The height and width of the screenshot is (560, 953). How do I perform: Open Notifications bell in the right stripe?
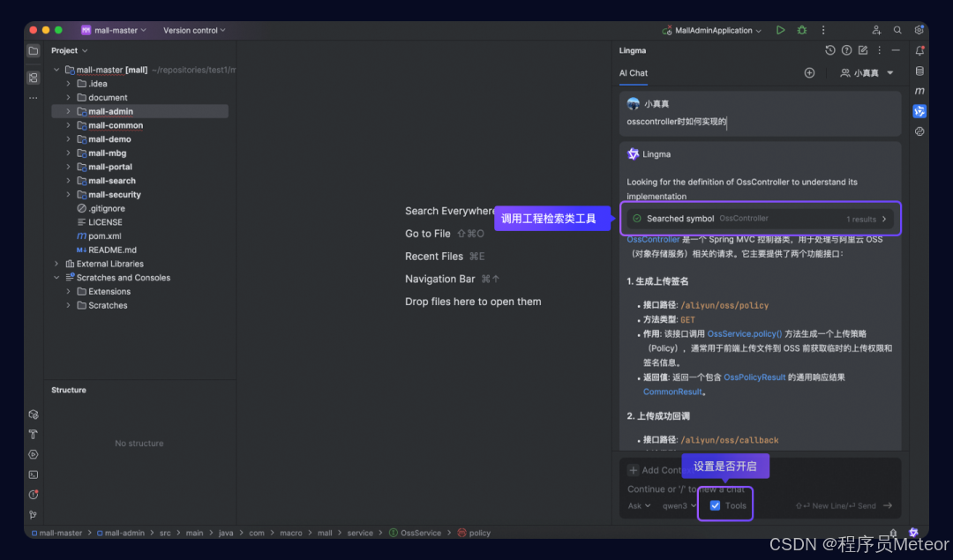pos(919,51)
